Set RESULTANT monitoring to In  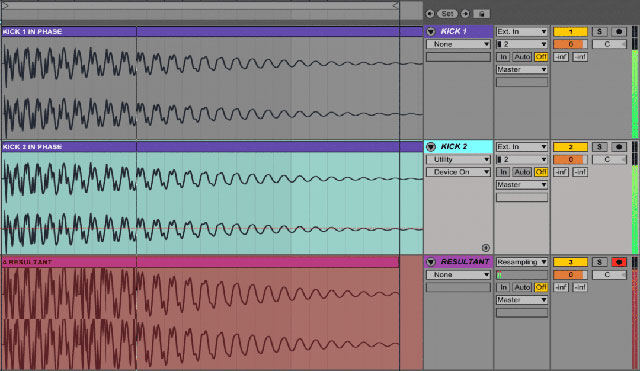coord(503,287)
